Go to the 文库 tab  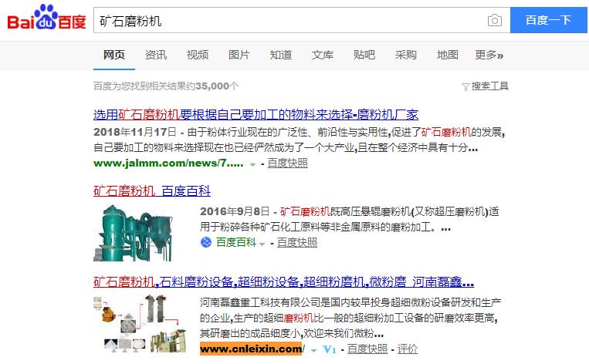(x=323, y=56)
